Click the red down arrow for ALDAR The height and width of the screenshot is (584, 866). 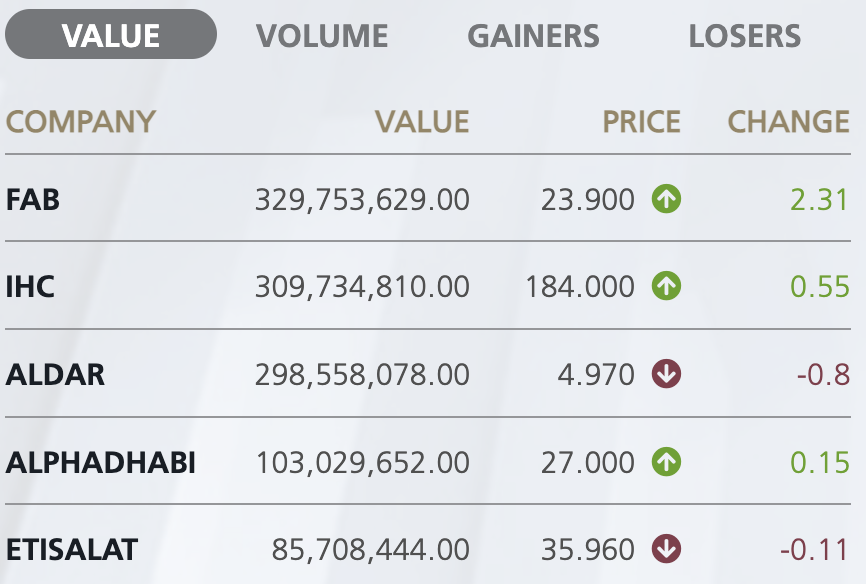666,374
